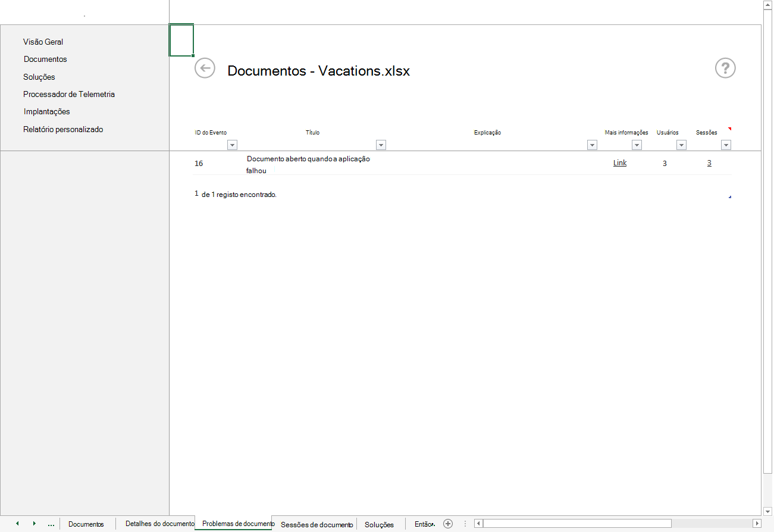Click the vertical scrollbar thumb
774x532 pixels.
click(x=767, y=241)
